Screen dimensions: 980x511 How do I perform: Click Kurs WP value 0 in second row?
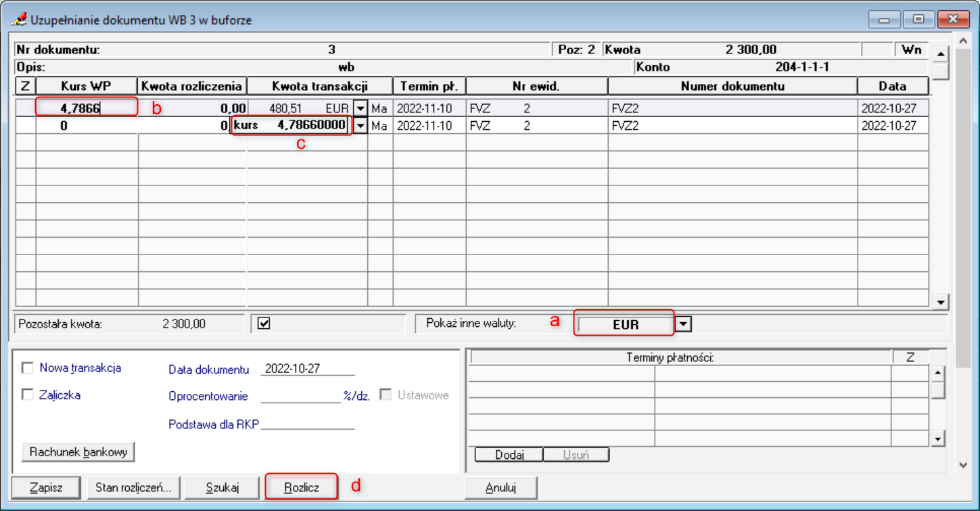(87, 126)
